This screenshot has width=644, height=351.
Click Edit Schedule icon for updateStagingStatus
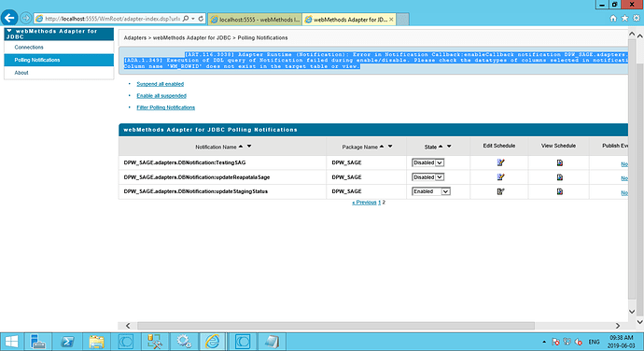click(500, 191)
